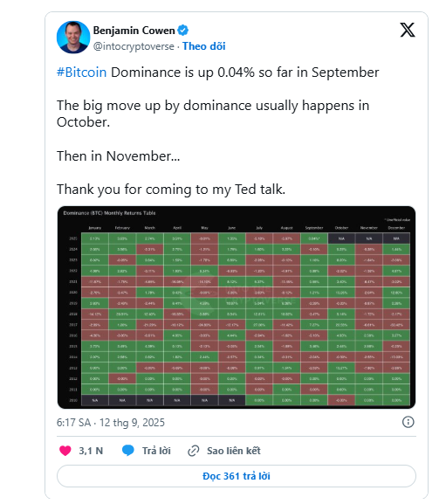Click Sao liên kết to copy link
The image size is (446, 504).
click(x=234, y=451)
